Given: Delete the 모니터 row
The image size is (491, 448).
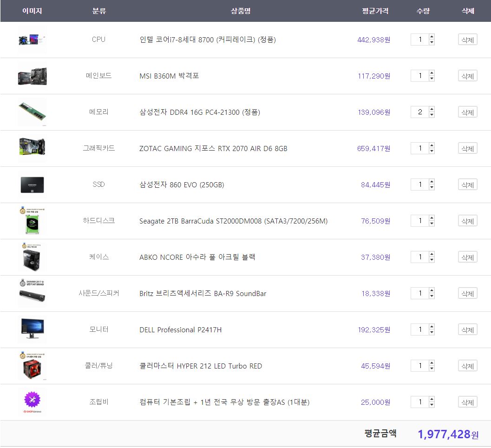Looking at the screenshot, I should click(x=467, y=329).
